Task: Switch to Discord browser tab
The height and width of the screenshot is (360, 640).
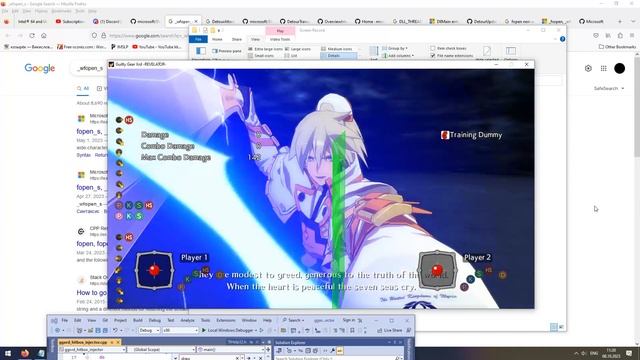Action: pyautogui.click(x=107, y=21)
